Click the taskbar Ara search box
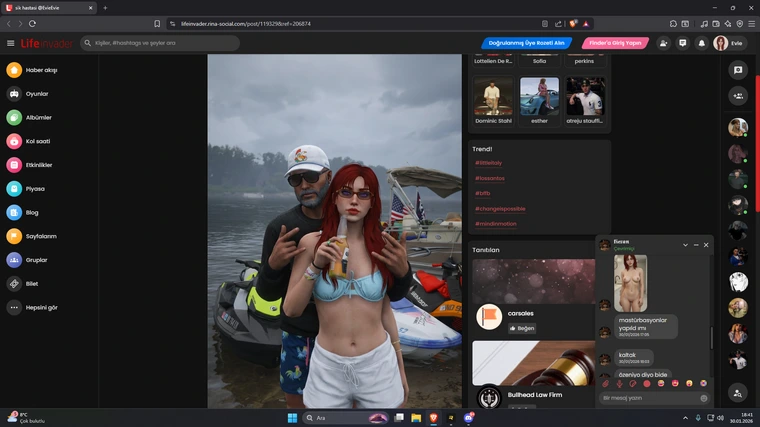This screenshot has height=427, width=760. tap(346, 418)
